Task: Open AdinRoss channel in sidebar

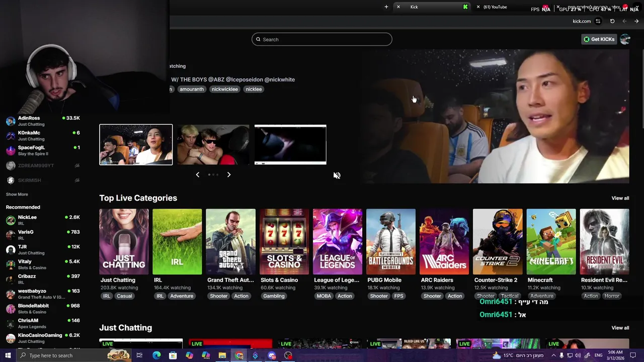Action: point(43,121)
